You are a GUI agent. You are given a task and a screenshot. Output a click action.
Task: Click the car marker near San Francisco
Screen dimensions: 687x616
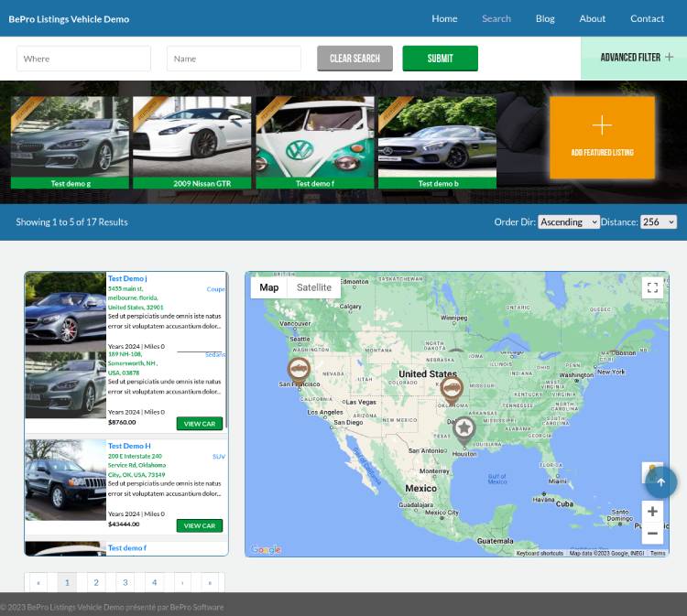[299, 371]
